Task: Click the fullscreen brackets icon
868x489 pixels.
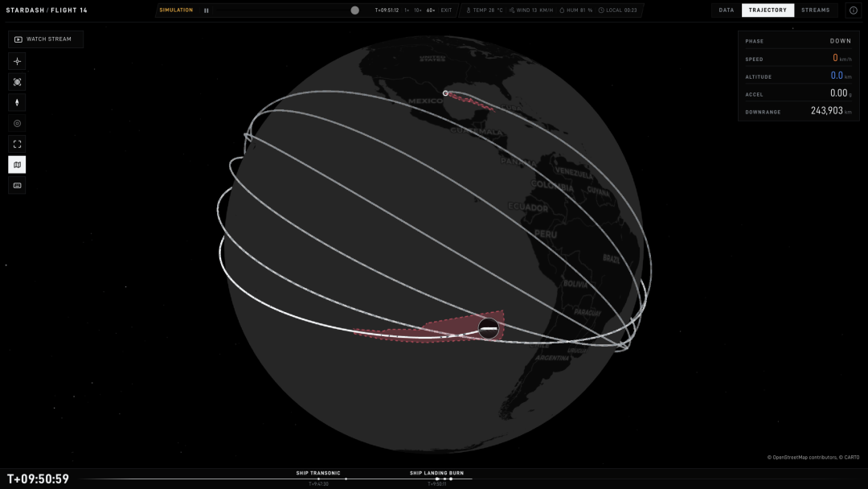Action: [x=17, y=144]
